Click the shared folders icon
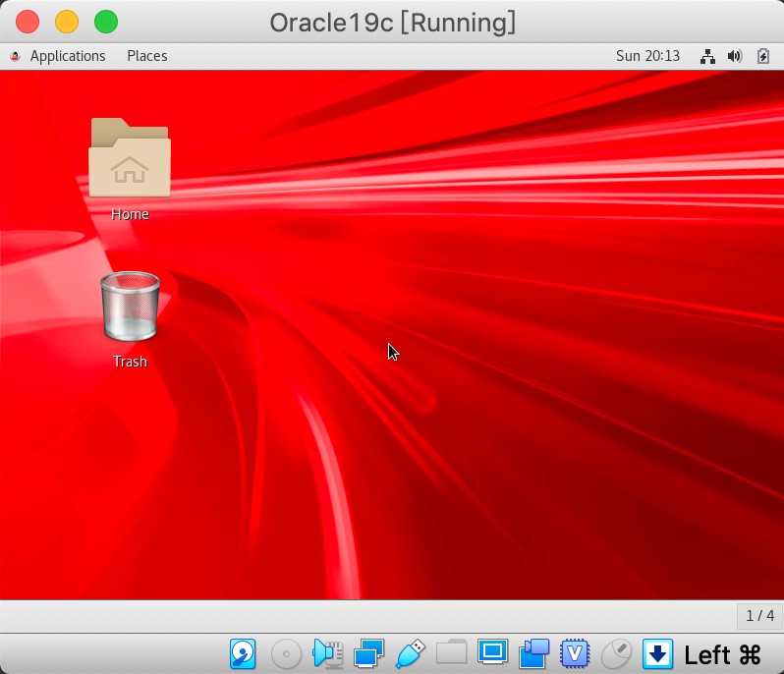Image resolution: width=784 pixels, height=674 pixels. click(x=452, y=652)
